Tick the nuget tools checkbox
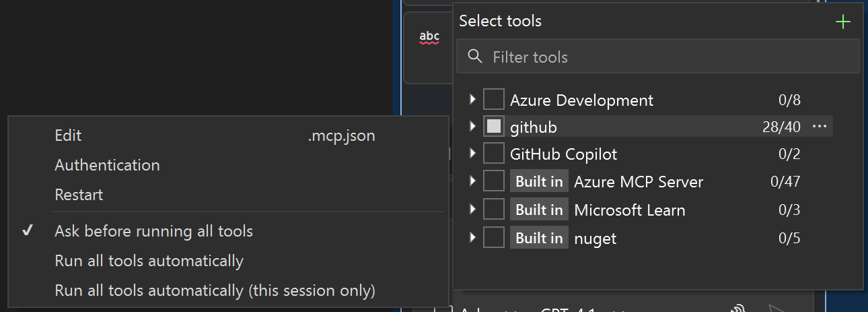Viewport: 868px width, 312px height. click(x=494, y=238)
